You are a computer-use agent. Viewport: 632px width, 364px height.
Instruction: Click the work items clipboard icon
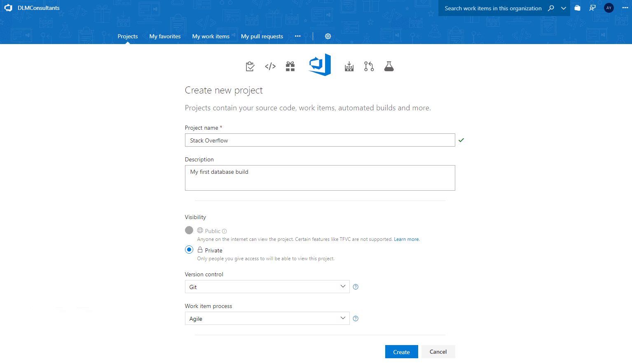coord(250,66)
